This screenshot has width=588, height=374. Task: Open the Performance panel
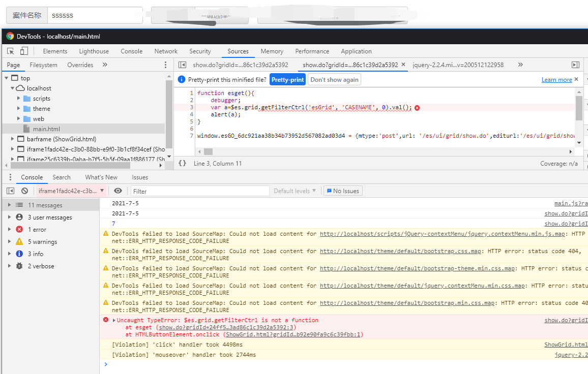(312, 51)
